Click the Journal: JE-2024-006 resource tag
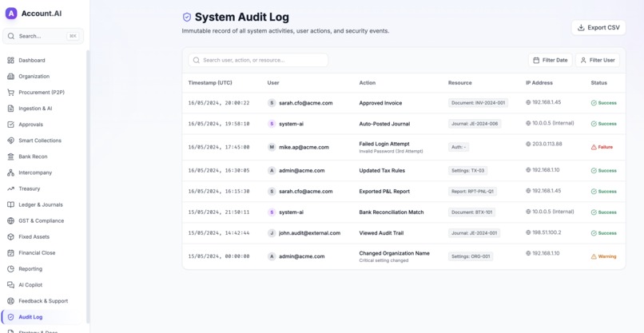The height and width of the screenshot is (333, 644). [x=475, y=124]
